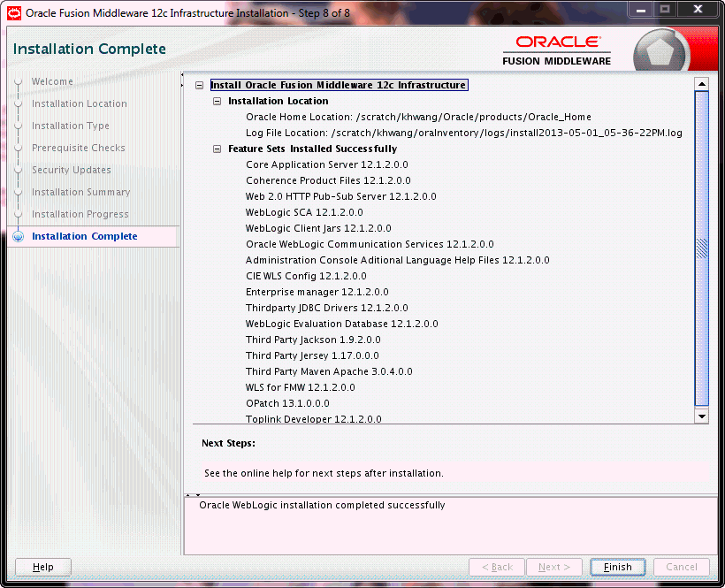Select the Log File Location row
Screen dimensions: 725x588
(x=464, y=134)
